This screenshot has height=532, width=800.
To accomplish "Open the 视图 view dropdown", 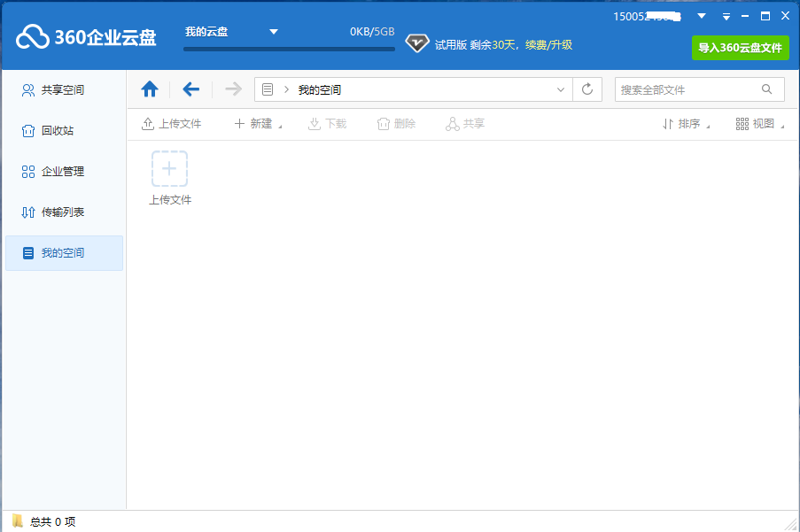I will (x=760, y=124).
